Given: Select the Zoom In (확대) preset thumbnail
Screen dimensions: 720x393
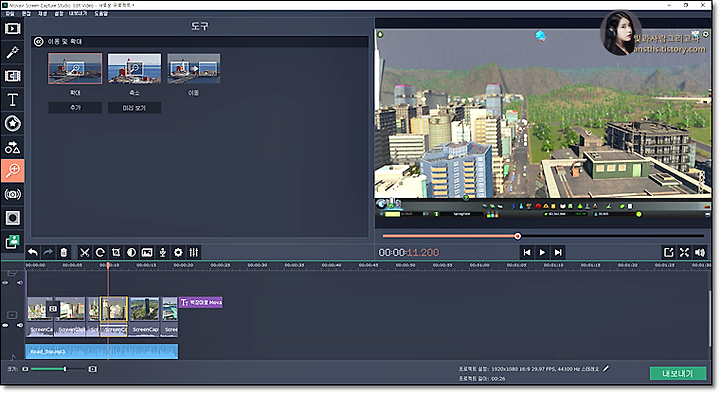Looking at the screenshot, I should [x=75, y=68].
